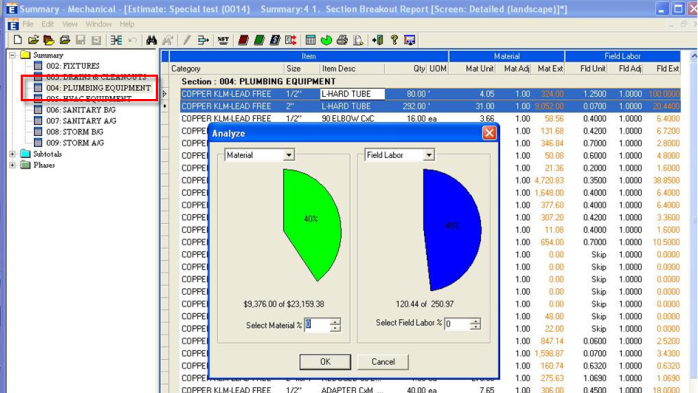Viewport: 698px width, 393px height.
Task: Click the New document toolbar icon
Action: [x=17, y=40]
